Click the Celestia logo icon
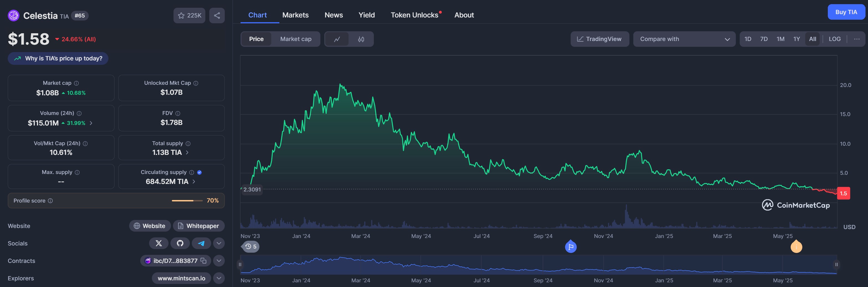This screenshot has height=287, width=868. click(14, 16)
